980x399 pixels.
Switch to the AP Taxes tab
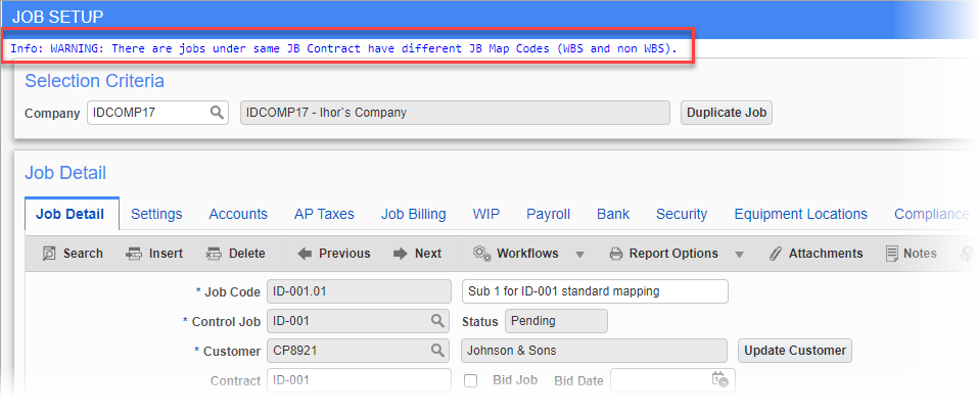coord(324,215)
